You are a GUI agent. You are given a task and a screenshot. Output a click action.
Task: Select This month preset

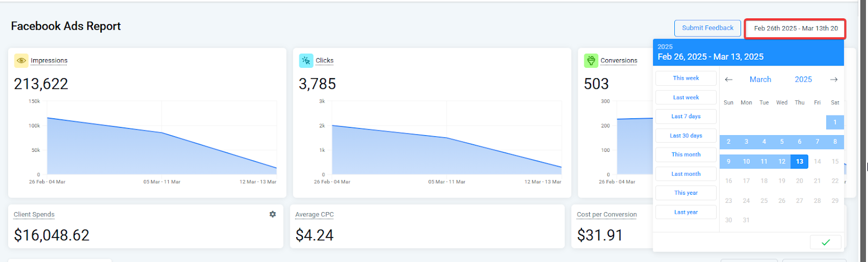(686, 155)
